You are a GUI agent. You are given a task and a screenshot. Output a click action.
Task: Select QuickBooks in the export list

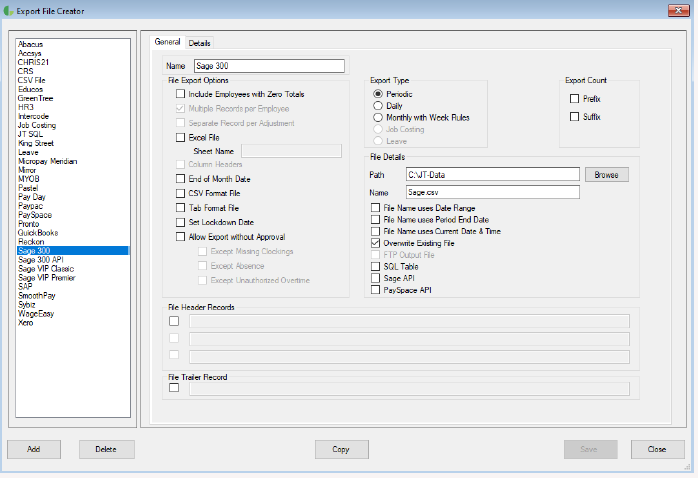coord(73,233)
